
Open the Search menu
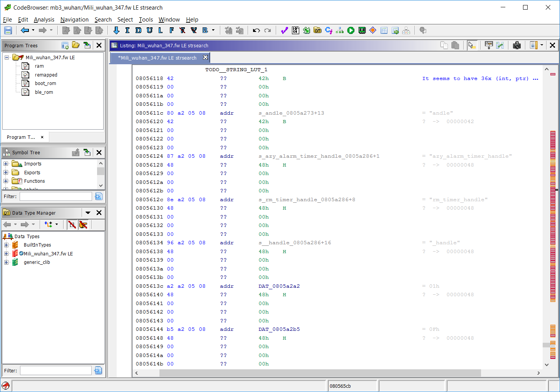(x=103, y=20)
